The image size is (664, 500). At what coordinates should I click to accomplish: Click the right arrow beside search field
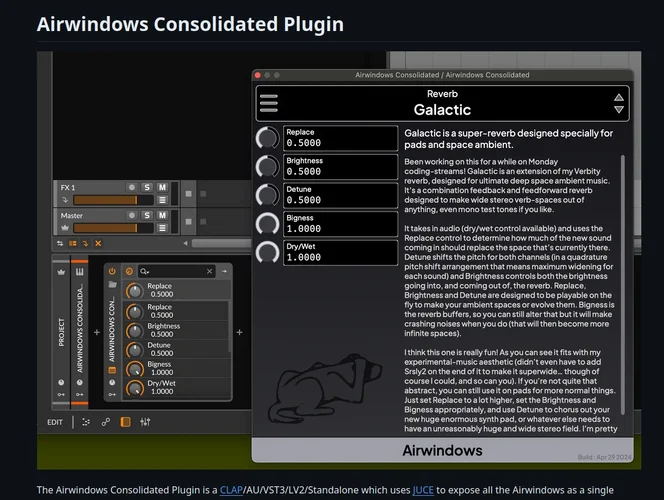coord(224,271)
